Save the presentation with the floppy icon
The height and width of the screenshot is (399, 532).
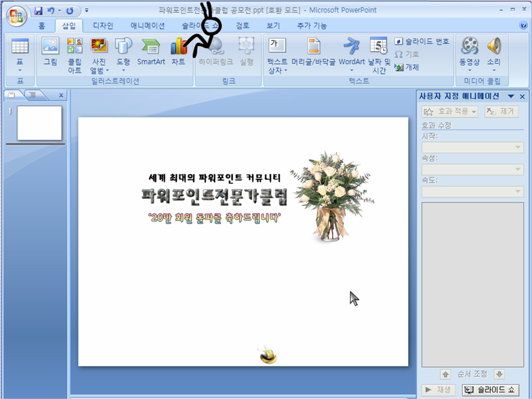(39, 10)
